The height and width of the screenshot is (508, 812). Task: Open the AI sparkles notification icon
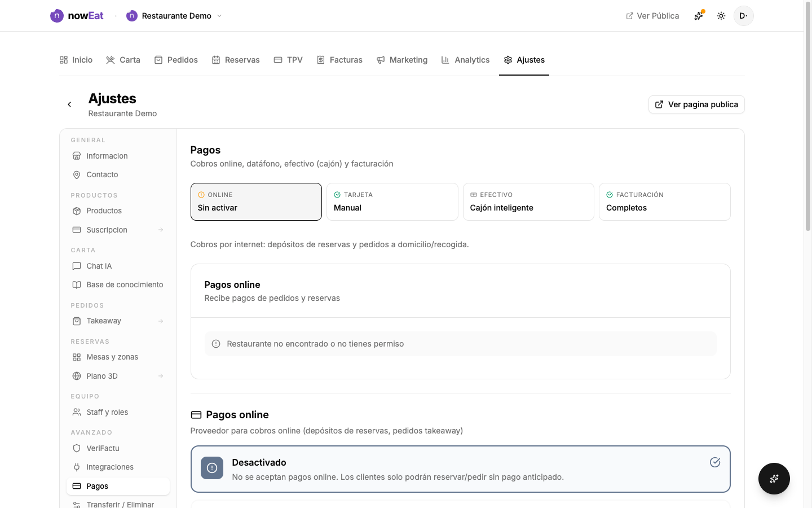[x=699, y=16]
